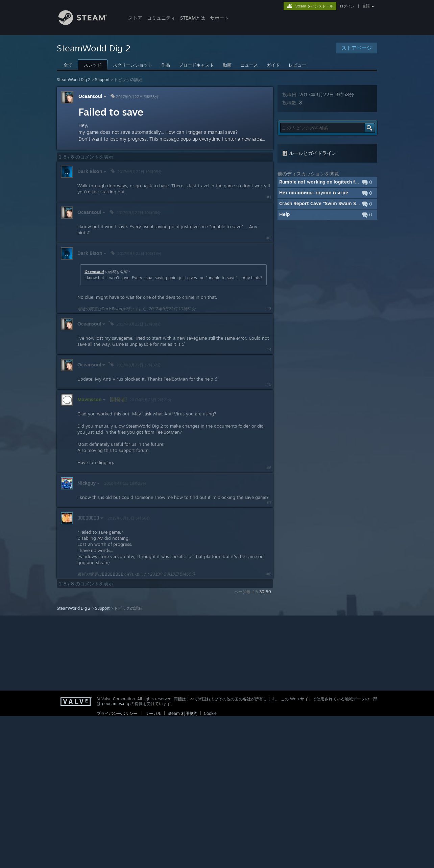This screenshot has width=434, height=868.
Task: Switch to the スクリーンショット tab
Action: click(132, 65)
